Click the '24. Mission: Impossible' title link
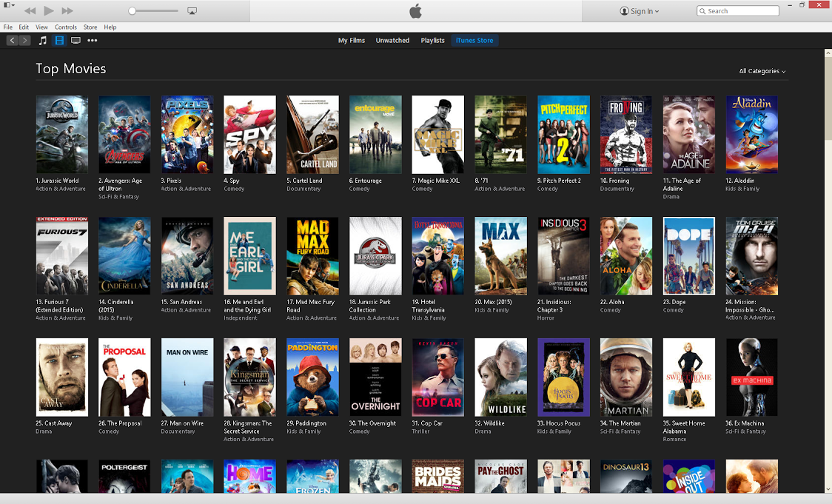The width and height of the screenshot is (832, 504). click(x=751, y=306)
